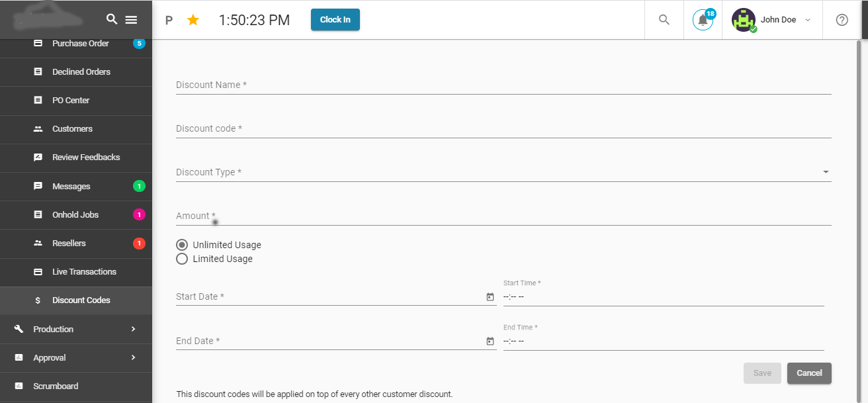Select the Limited Usage radio option
868x403 pixels.
pos(182,259)
